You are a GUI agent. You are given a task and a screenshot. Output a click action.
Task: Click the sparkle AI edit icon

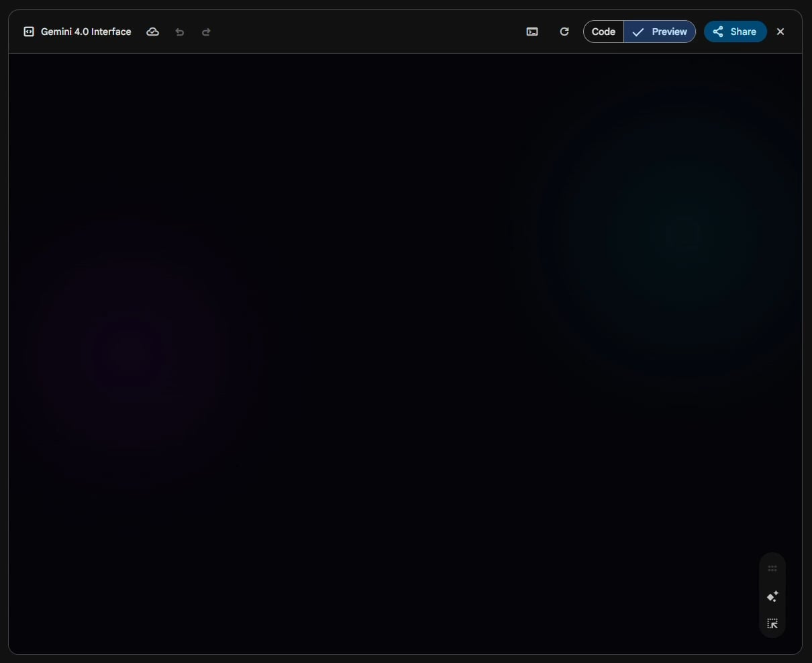772,596
